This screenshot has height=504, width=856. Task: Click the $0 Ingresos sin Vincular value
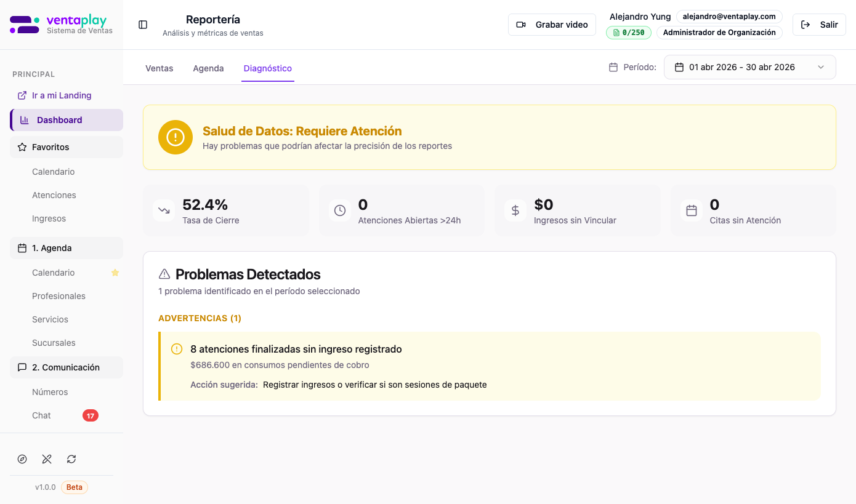tap(544, 204)
